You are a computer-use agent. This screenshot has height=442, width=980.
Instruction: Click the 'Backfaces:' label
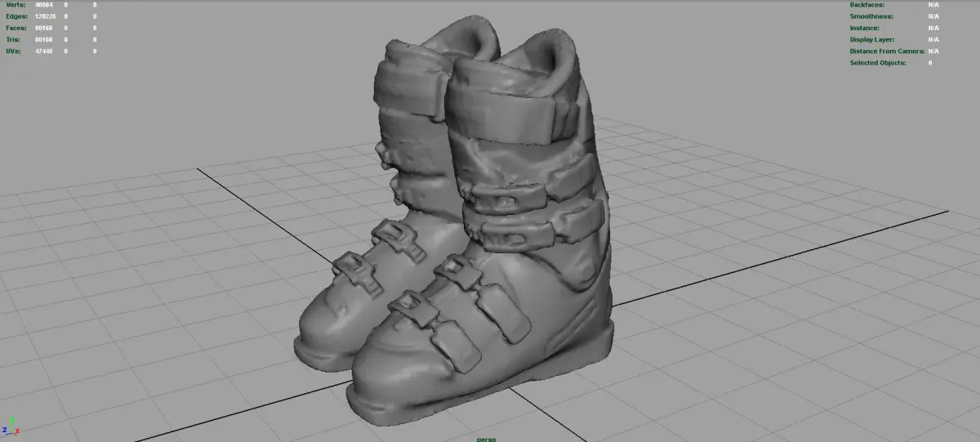click(x=867, y=5)
